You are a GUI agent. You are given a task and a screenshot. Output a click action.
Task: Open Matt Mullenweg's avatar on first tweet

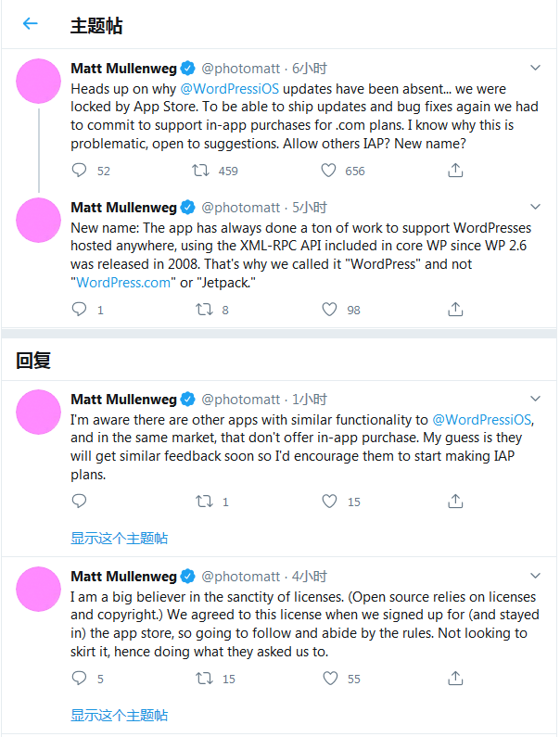(x=40, y=82)
